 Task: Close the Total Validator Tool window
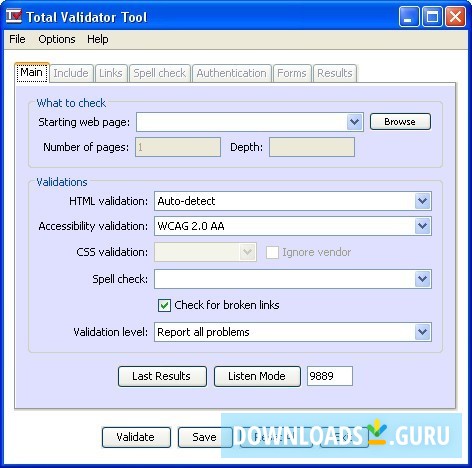456,16
